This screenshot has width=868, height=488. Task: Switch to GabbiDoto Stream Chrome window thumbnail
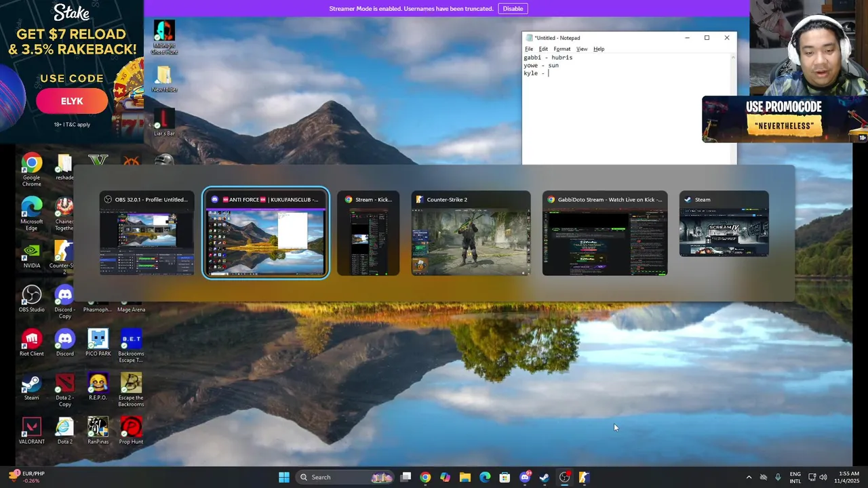click(605, 234)
